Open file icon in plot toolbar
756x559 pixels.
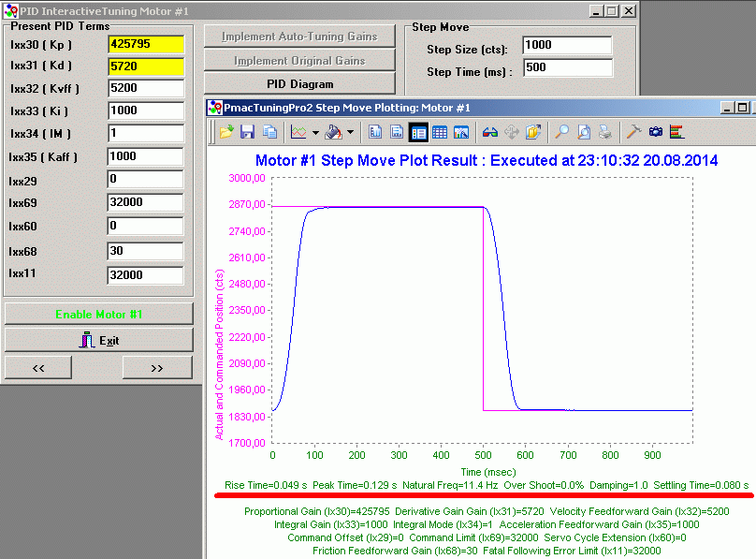click(x=226, y=132)
